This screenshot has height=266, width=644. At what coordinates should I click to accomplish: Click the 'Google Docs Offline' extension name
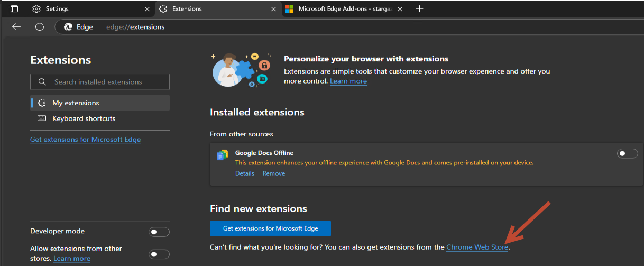point(264,153)
